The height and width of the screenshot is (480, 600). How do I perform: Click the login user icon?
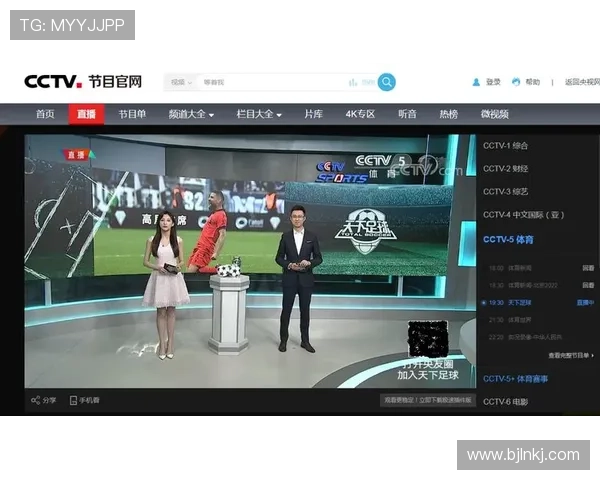tap(476, 82)
